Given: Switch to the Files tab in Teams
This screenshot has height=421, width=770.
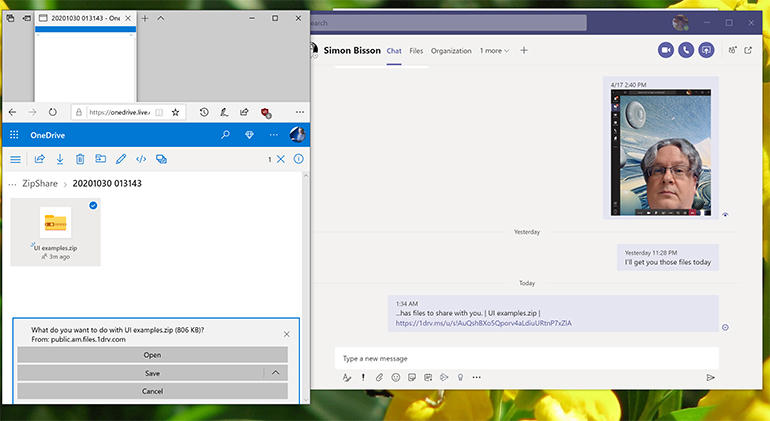Looking at the screenshot, I should 416,51.
